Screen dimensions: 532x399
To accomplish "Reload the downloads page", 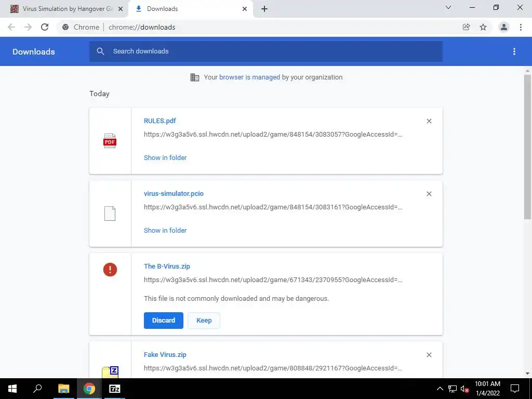I will (x=45, y=27).
